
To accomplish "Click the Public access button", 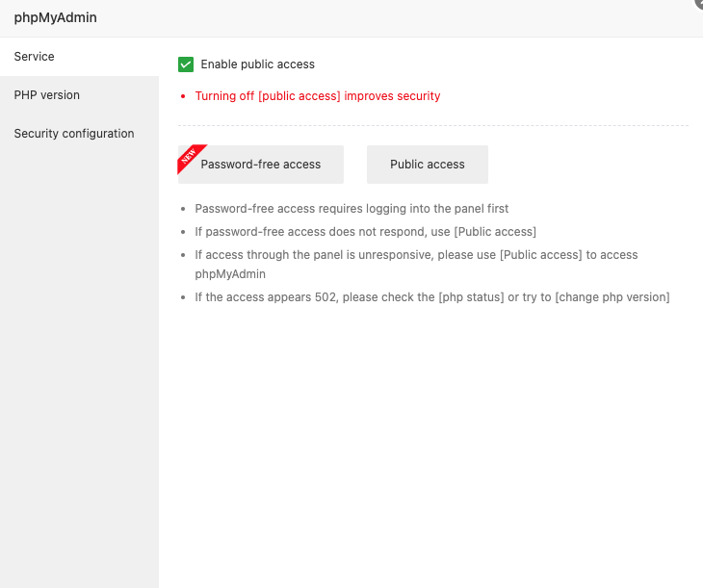I will (428, 165).
